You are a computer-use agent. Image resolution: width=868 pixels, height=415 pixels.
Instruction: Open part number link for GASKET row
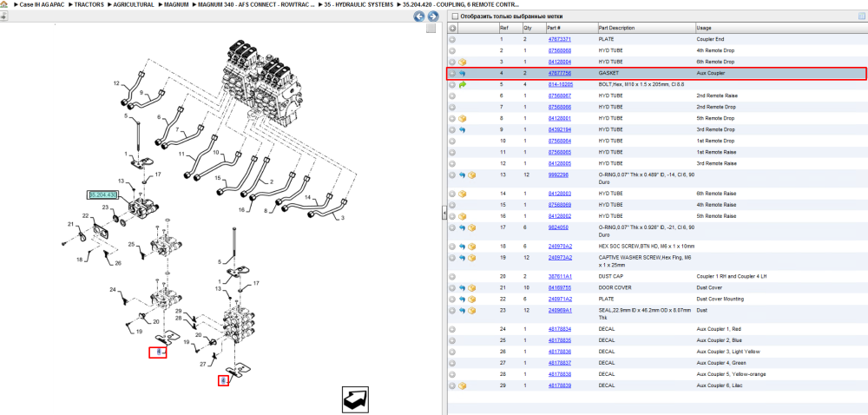tap(559, 73)
